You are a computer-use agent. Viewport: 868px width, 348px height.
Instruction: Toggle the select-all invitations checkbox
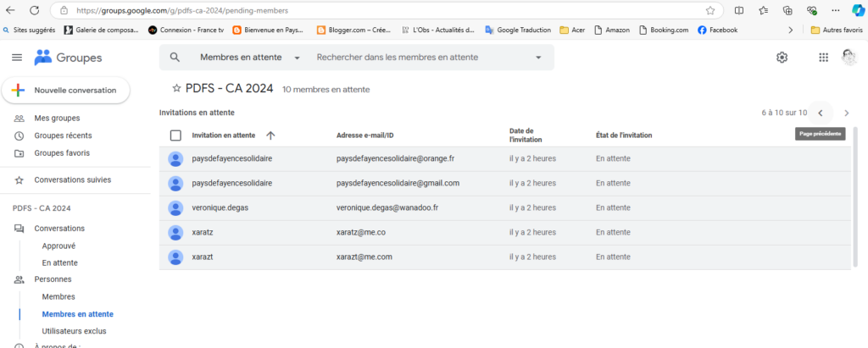click(175, 135)
